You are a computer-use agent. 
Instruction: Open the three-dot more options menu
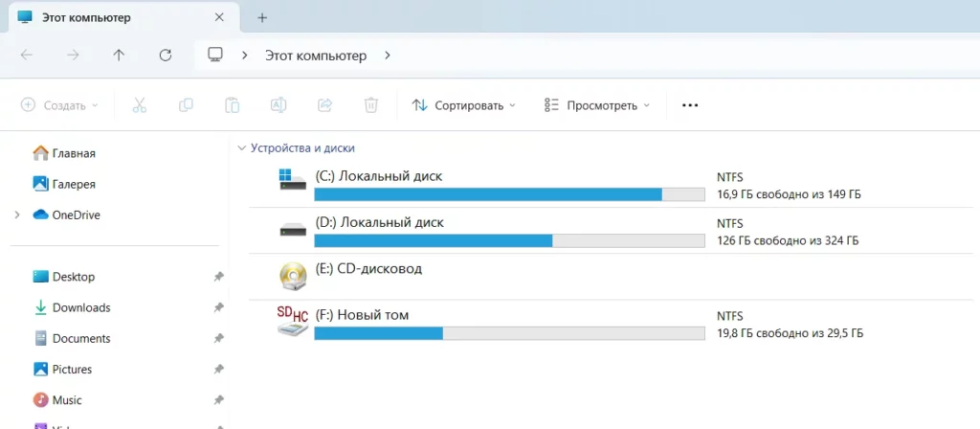(689, 105)
